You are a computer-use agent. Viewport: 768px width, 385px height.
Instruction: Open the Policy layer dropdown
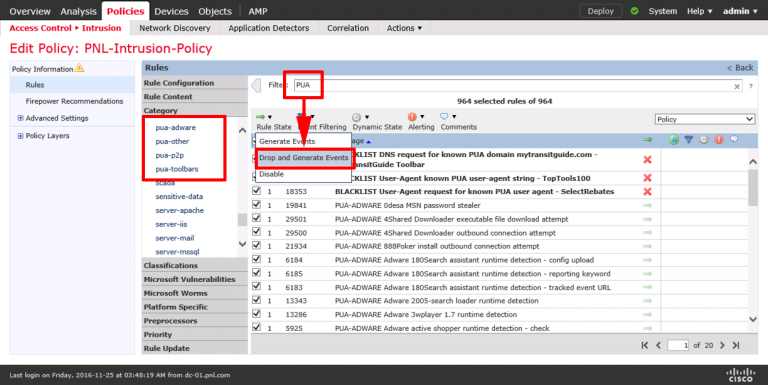704,119
